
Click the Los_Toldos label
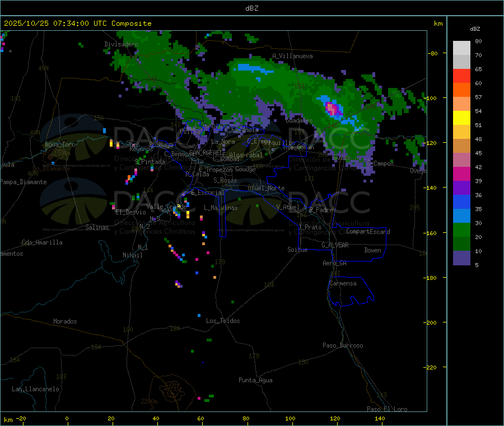coord(223,321)
